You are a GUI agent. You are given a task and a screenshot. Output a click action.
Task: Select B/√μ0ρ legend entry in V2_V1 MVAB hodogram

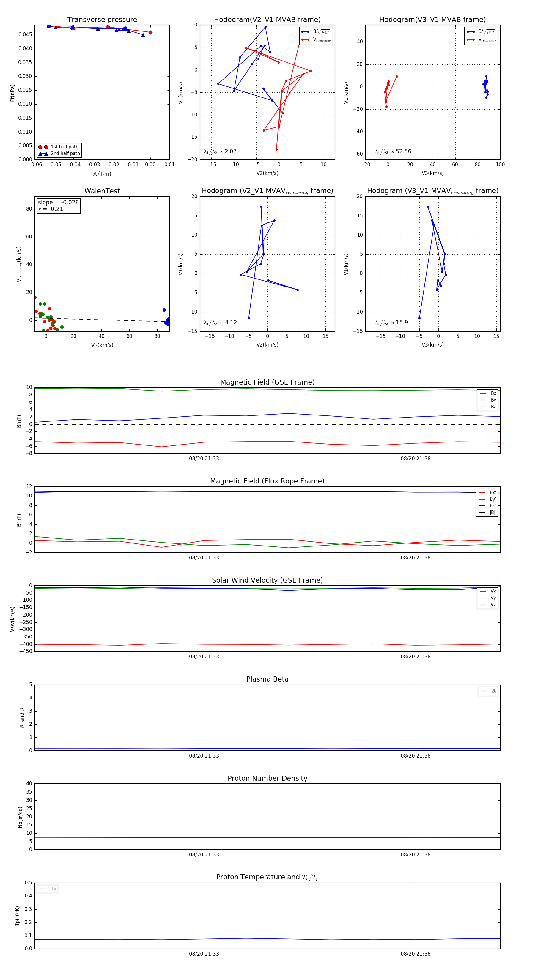tap(316, 32)
